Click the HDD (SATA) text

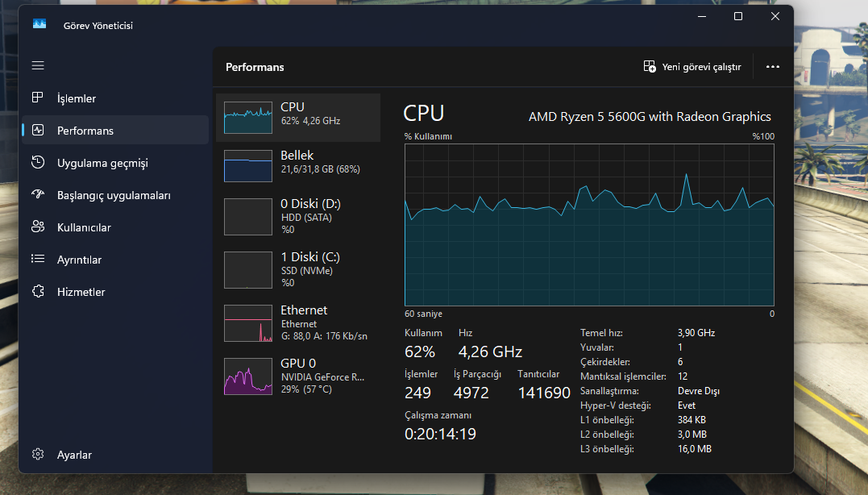[x=307, y=218]
